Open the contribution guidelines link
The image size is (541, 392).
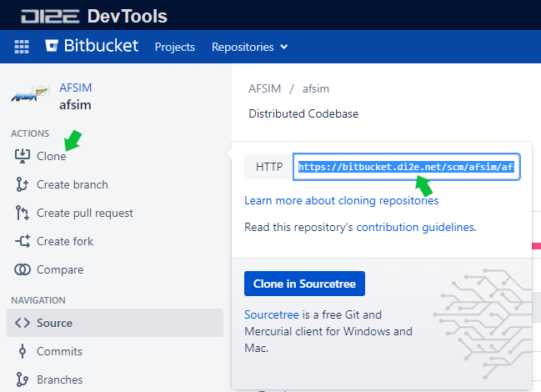pyautogui.click(x=415, y=227)
